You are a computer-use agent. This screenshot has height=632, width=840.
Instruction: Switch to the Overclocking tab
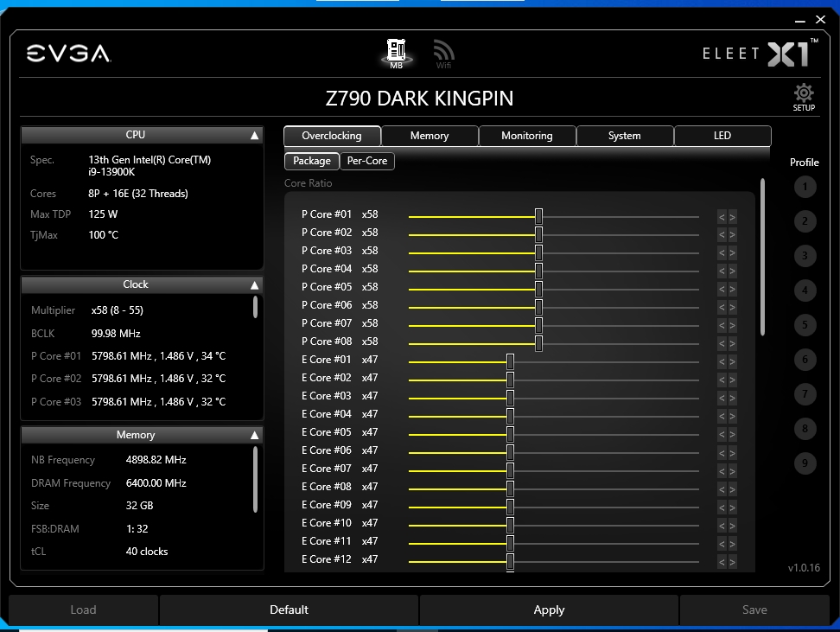pyautogui.click(x=332, y=136)
